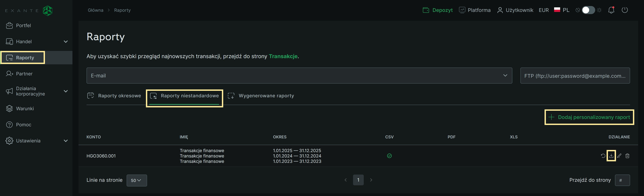
Task: Click Dodaj personalizowany raport button
Action: click(x=589, y=117)
